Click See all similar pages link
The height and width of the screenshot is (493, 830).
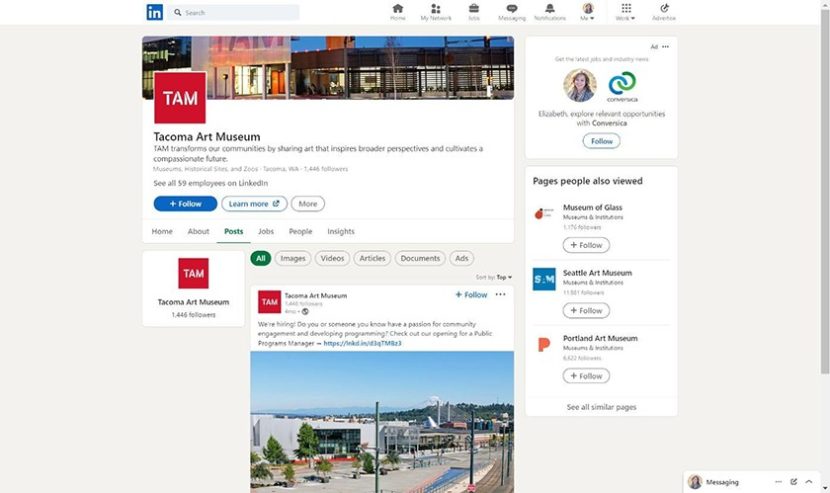coord(601,407)
